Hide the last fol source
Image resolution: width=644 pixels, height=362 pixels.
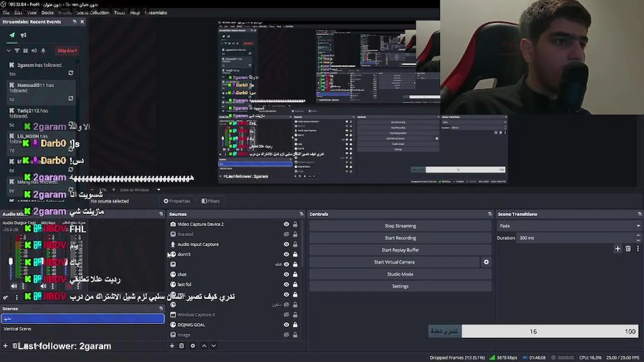(286, 285)
